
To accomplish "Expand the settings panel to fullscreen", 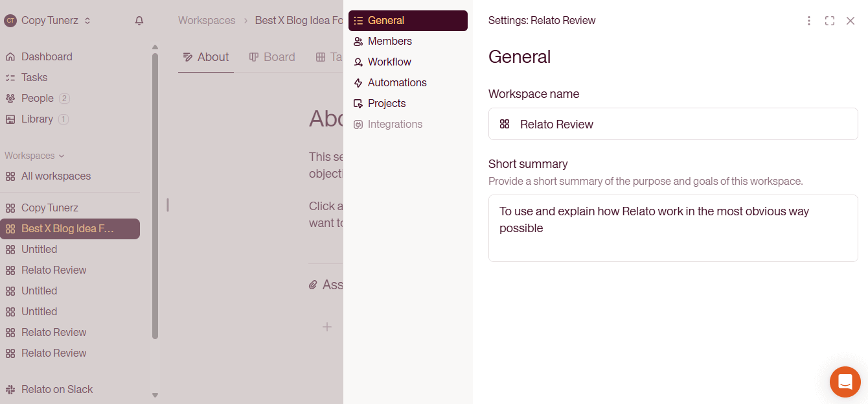I will click(830, 21).
